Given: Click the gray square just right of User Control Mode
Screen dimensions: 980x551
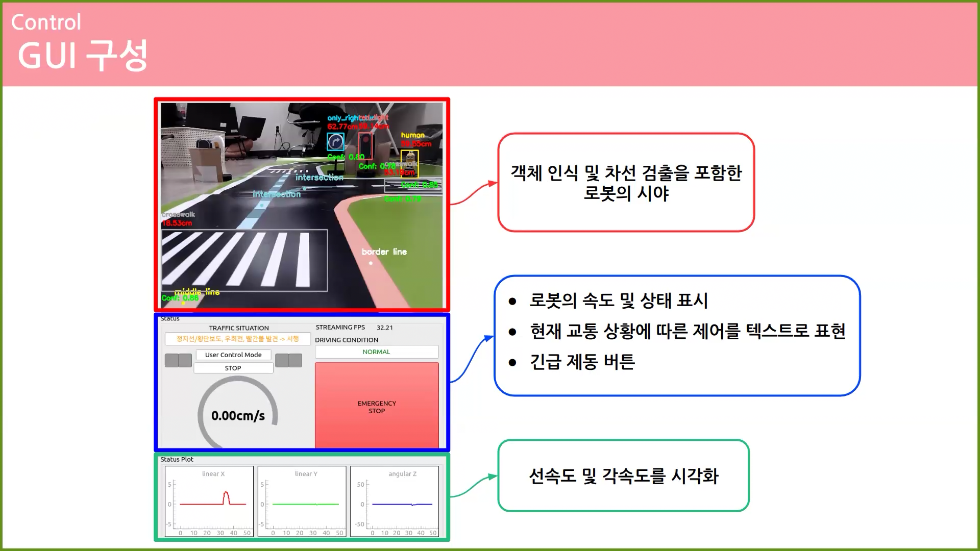Looking at the screenshot, I should click(x=282, y=360).
